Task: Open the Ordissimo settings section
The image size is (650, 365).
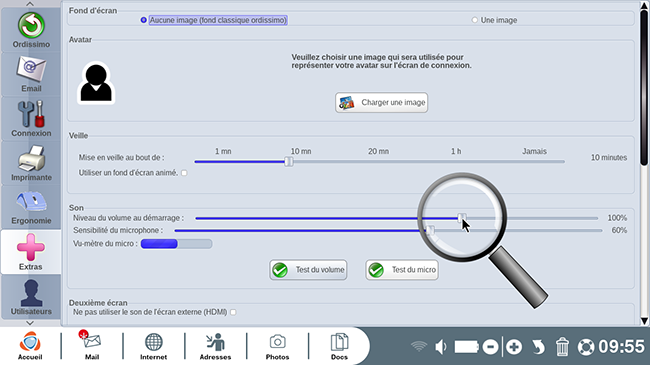Action: (x=31, y=30)
